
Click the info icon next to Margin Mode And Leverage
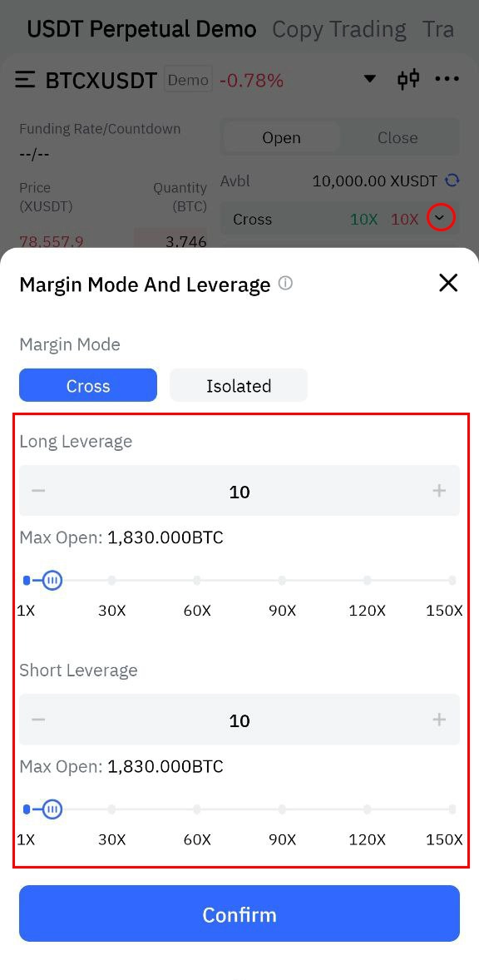(x=285, y=284)
